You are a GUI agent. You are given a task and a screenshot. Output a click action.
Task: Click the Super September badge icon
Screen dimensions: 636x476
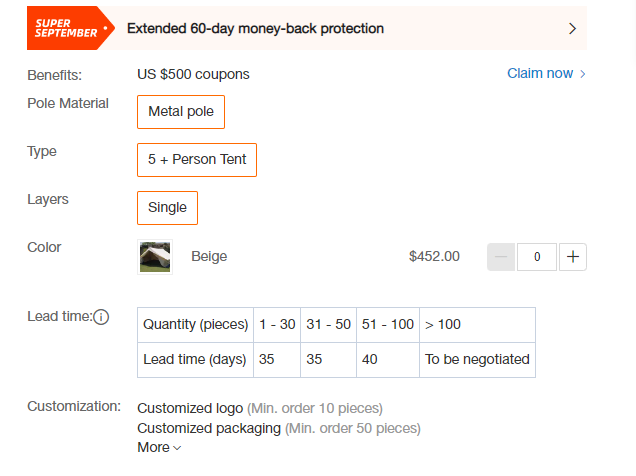click(x=71, y=28)
